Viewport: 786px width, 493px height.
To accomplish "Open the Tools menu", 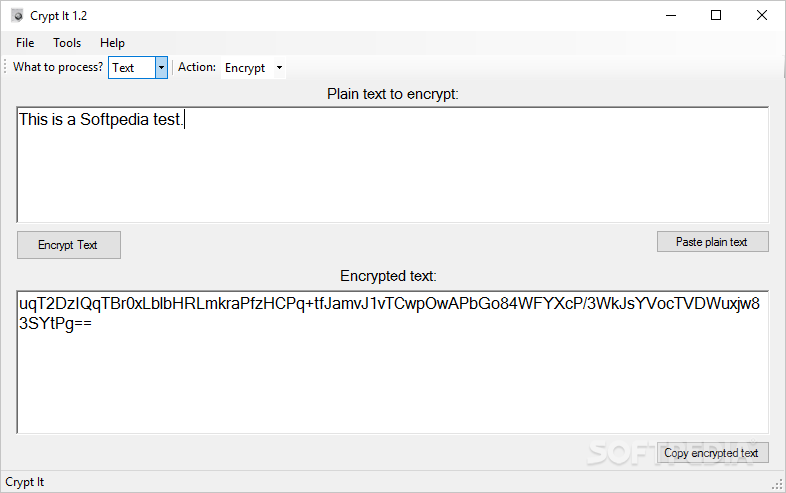I will 67,43.
